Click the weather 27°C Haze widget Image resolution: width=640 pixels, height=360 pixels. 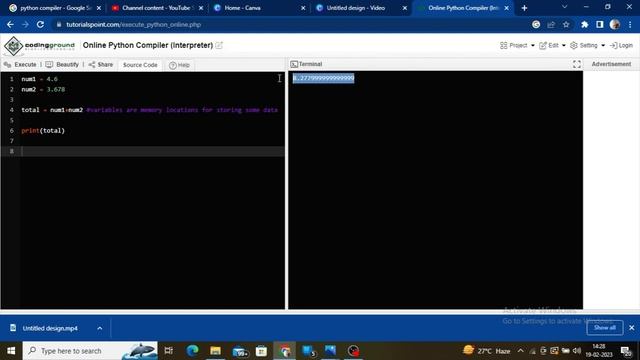(487, 351)
